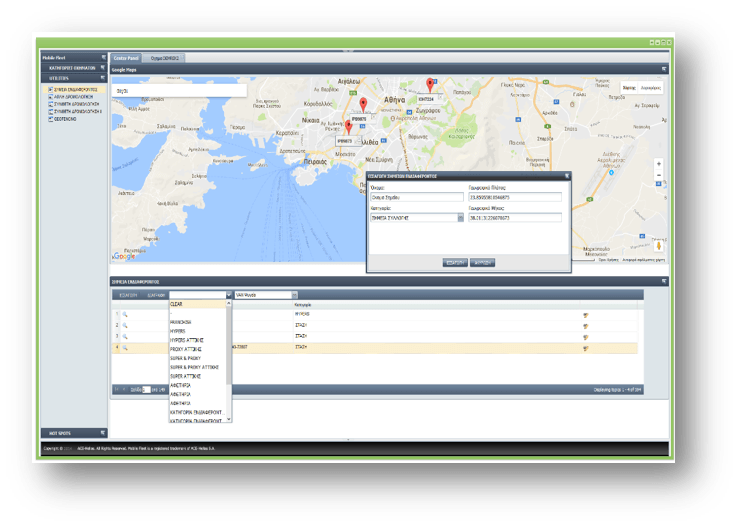Switch map to Δορυφόρος satellite view
740x528 pixels.
(x=650, y=88)
